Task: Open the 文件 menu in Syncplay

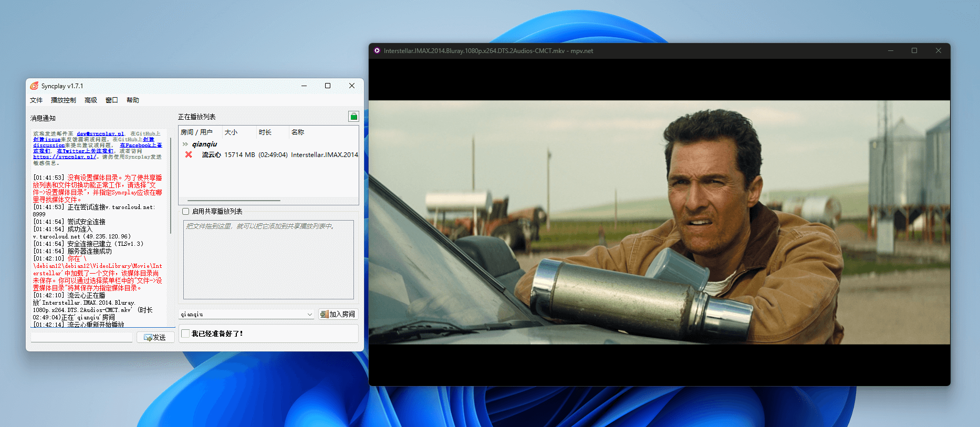Action: coord(36,100)
